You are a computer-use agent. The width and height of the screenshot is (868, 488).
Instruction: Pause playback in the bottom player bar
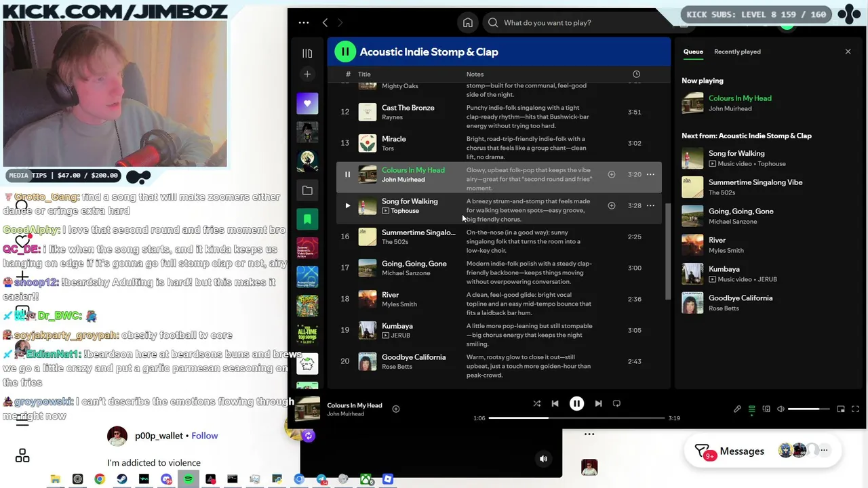click(576, 403)
